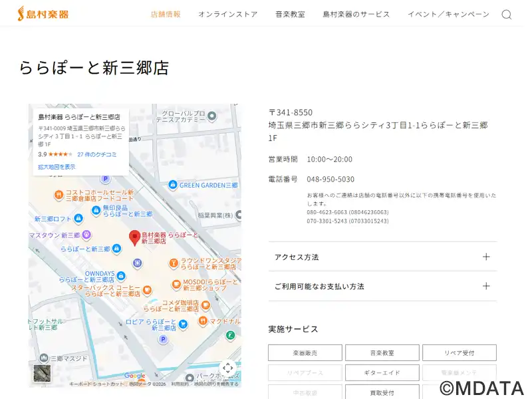The width and height of the screenshot is (532, 399).
Task: Open the 店舗情報 menu item
Action: 166,15
